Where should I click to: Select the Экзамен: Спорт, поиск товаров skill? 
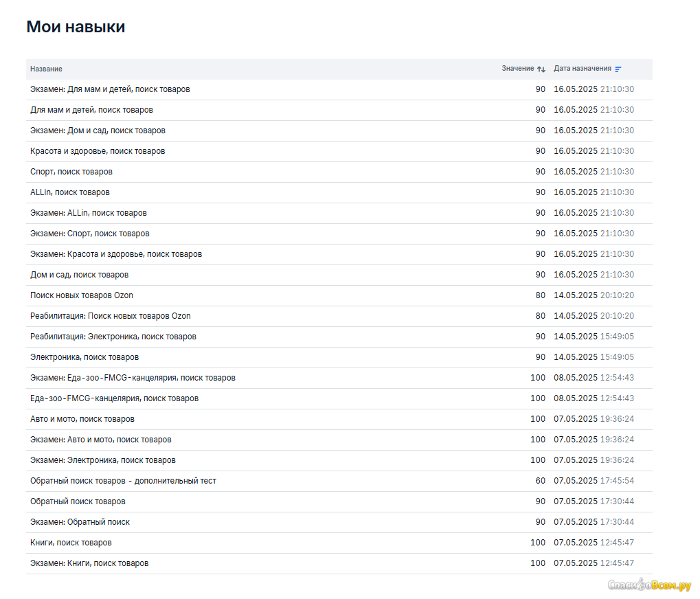pos(90,234)
